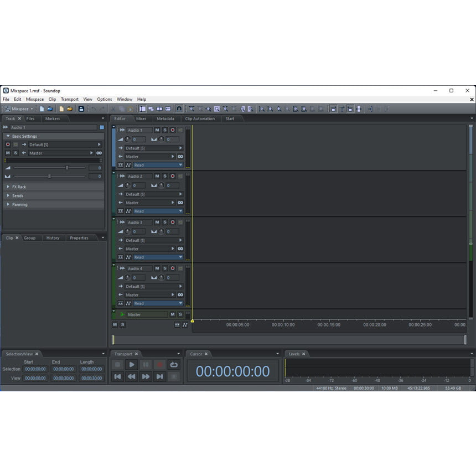Viewport: 476px width, 476px height.
Task: Mute the Audio 2 track
Action: point(157,176)
